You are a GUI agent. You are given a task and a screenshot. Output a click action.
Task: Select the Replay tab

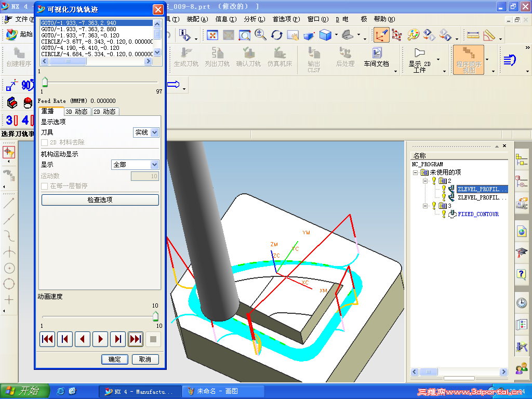(x=51, y=111)
